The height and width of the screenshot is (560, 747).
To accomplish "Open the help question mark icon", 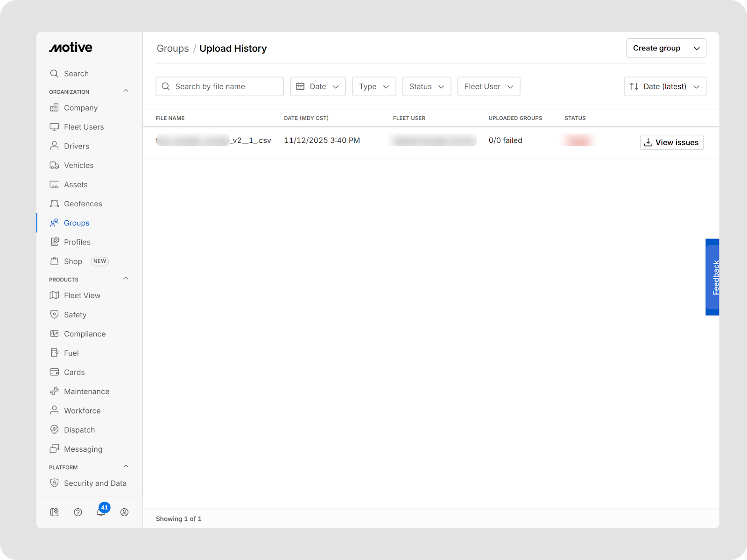I will [x=78, y=512].
